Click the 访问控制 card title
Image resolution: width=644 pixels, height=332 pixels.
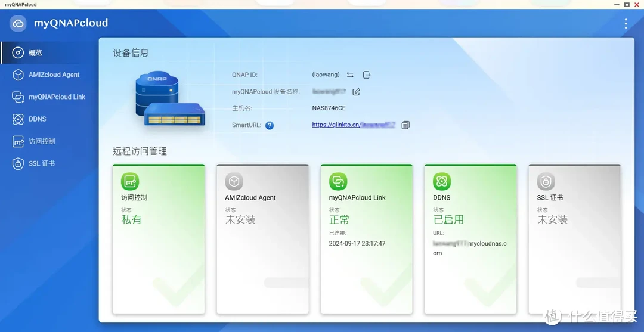coord(134,198)
